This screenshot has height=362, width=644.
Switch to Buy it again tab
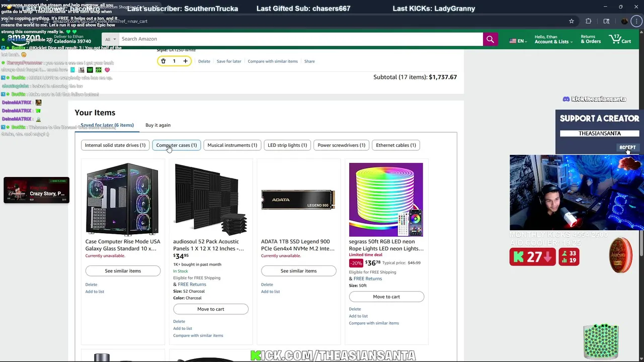click(x=158, y=125)
